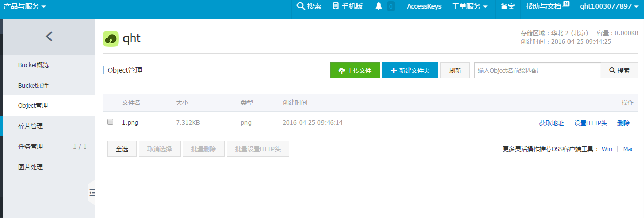Click the 全选 select all button
This screenshot has width=644, height=218.
[122, 149]
